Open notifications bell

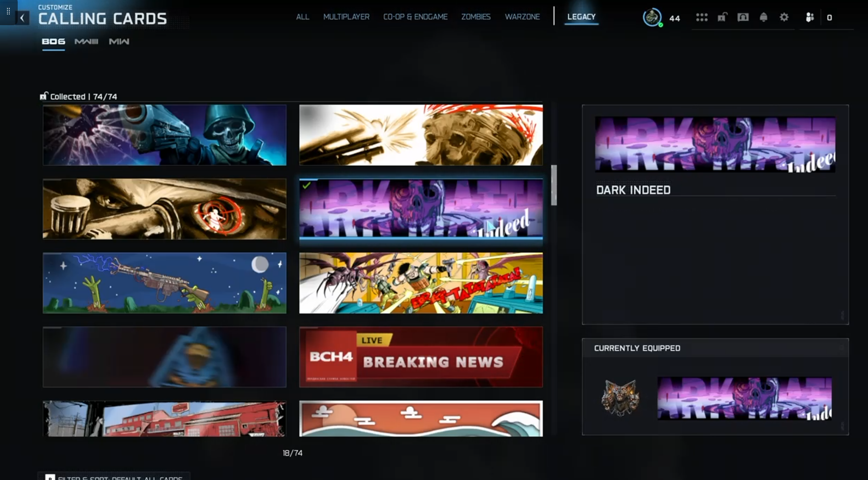click(763, 17)
